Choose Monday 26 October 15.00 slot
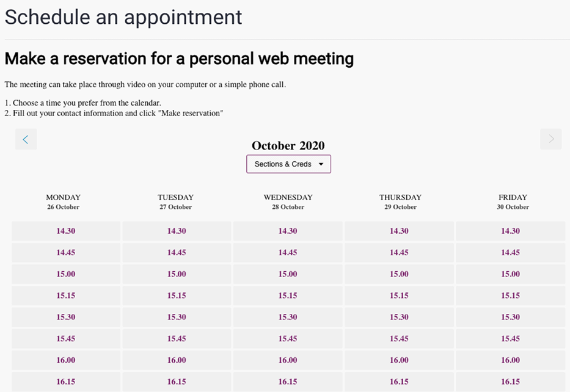 (x=66, y=274)
